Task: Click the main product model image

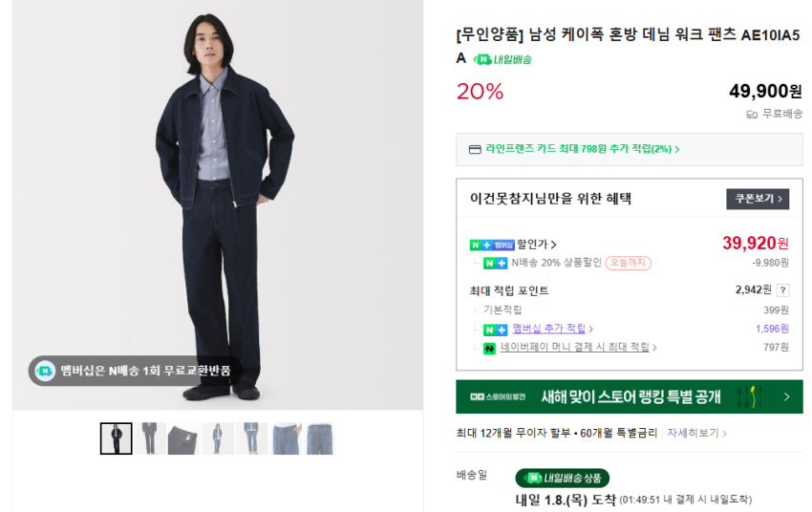Action: point(218,205)
